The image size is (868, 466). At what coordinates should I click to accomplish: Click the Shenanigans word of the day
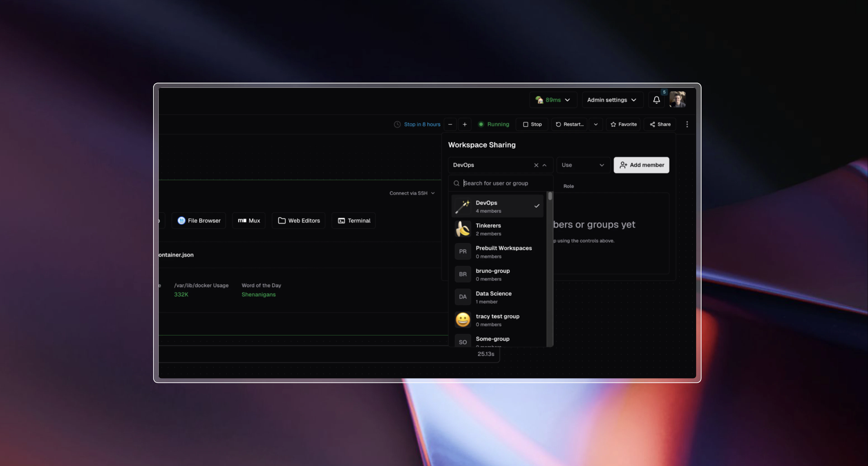click(258, 295)
